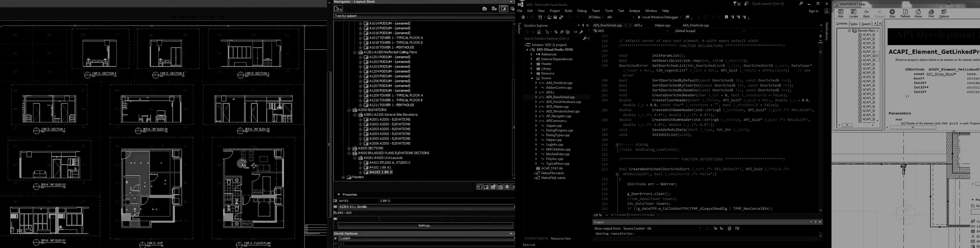Click Hide to collapse help navigation pane
Image resolution: width=980 pixels, height=248 pixels.
tap(840, 14)
